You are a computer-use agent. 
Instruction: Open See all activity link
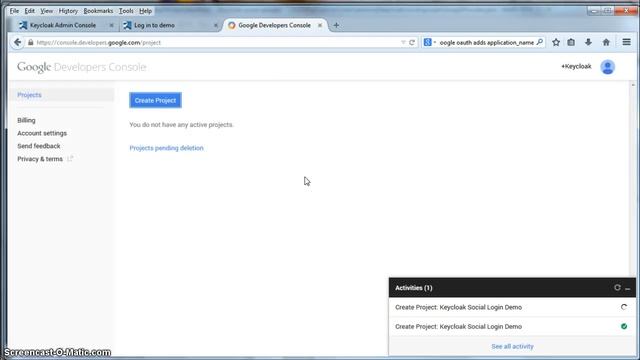tap(512, 346)
